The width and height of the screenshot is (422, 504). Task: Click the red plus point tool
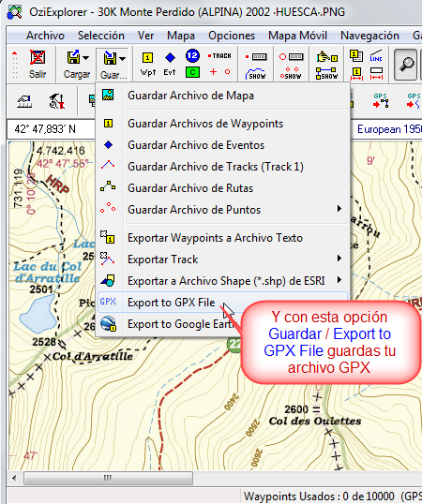213,72
